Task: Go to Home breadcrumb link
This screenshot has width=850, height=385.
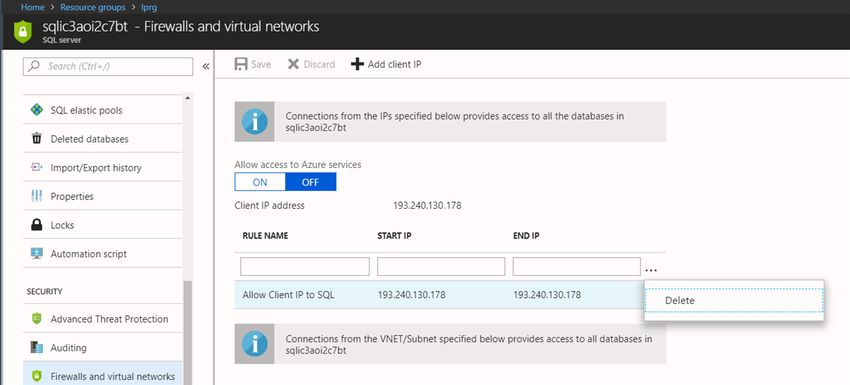Action: click(32, 8)
